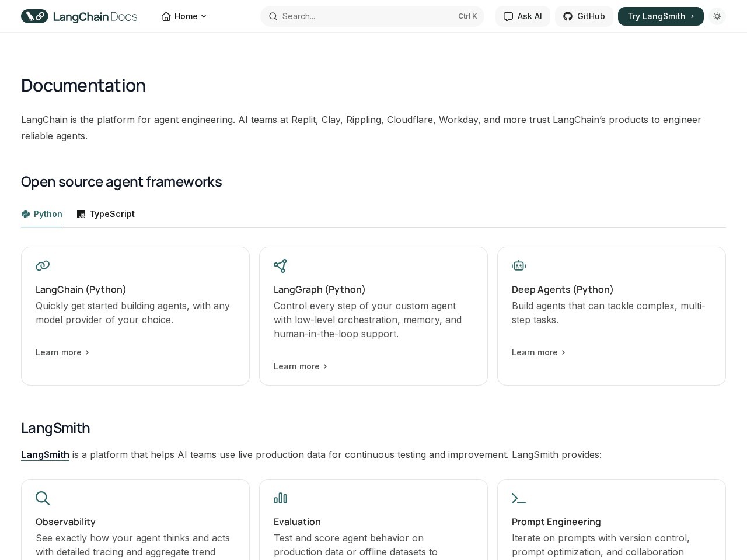Click the chain-link icon on LangChain card
The height and width of the screenshot is (560, 747).
click(x=43, y=266)
